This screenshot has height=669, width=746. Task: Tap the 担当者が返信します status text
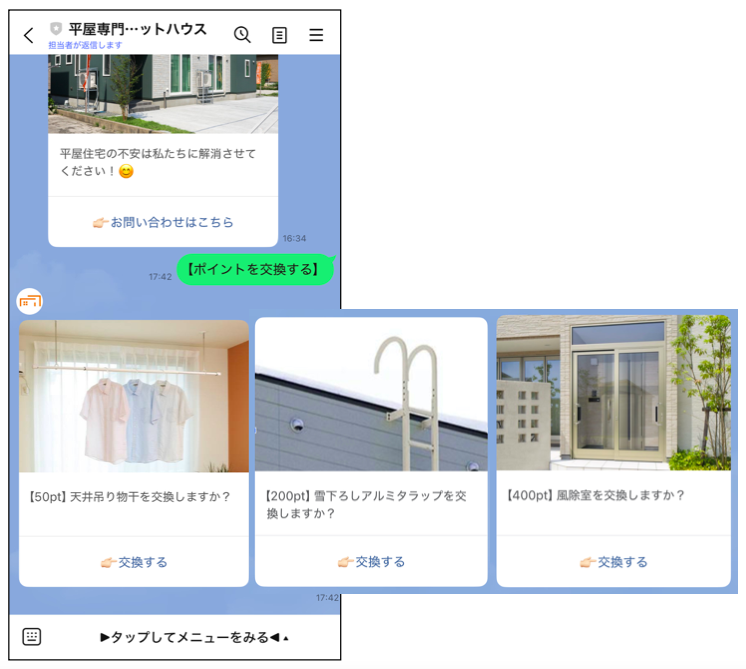point(85,45)
